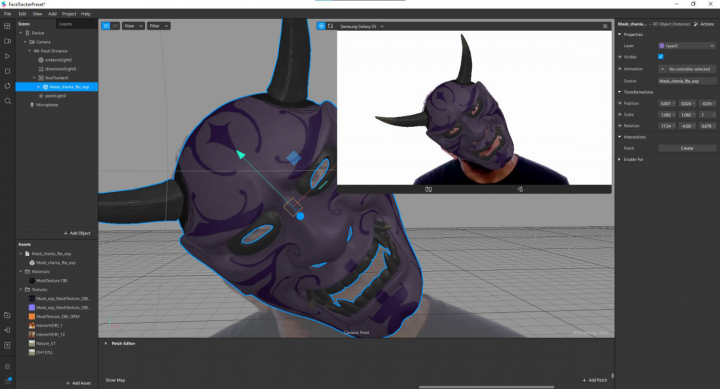Click the bug report icon near sidebar bottom
The height and width of the screenshot is (389, 720).
pos(7,366)
